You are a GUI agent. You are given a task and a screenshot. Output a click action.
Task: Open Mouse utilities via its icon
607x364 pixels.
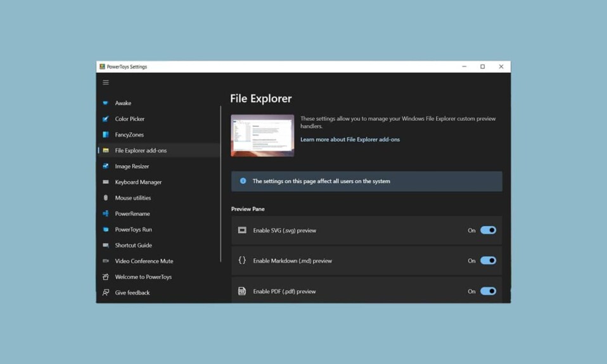click(x=106, y=198)
